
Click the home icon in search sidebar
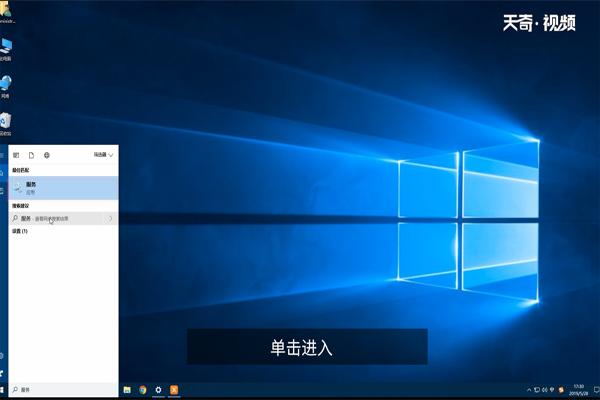point(2,173)
